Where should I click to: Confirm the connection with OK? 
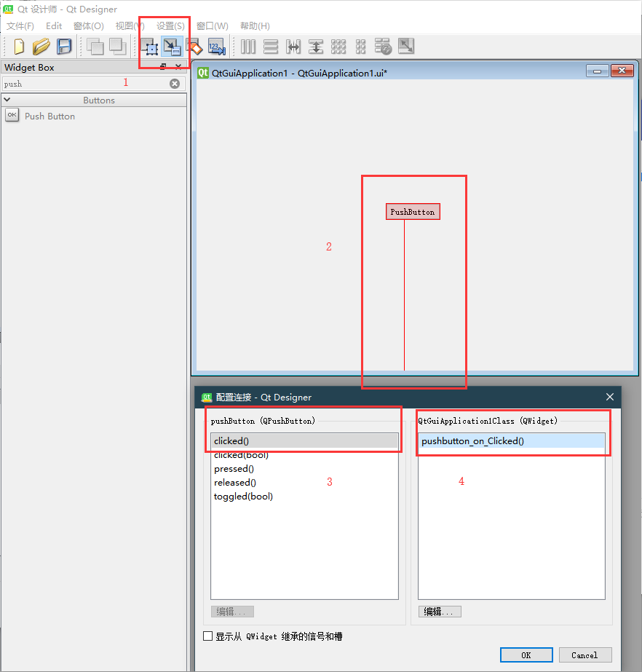click(x=526, y=655)
